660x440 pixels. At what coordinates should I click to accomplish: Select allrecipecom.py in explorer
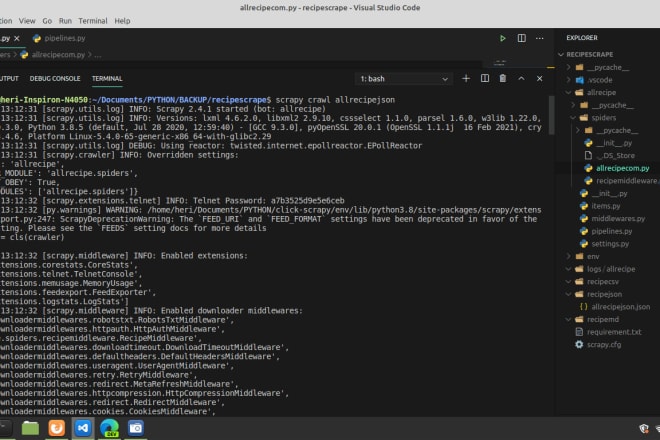point(623,168)
